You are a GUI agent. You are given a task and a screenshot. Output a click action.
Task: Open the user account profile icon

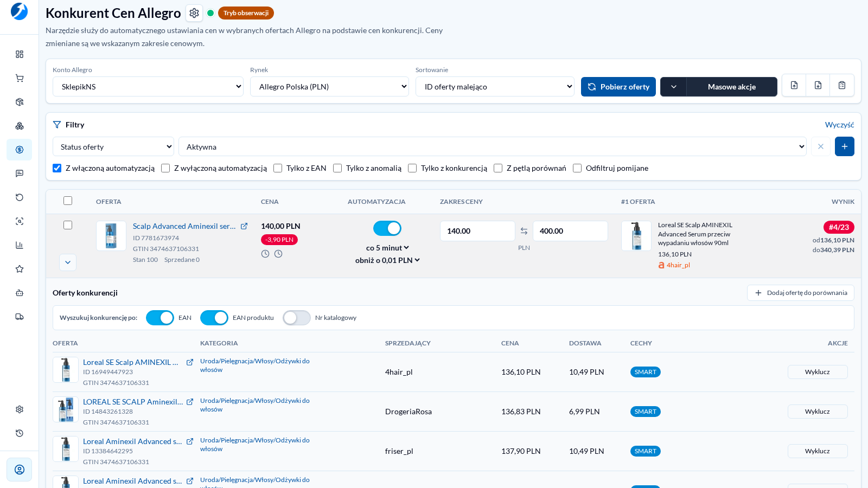click(x=20, y=470)
